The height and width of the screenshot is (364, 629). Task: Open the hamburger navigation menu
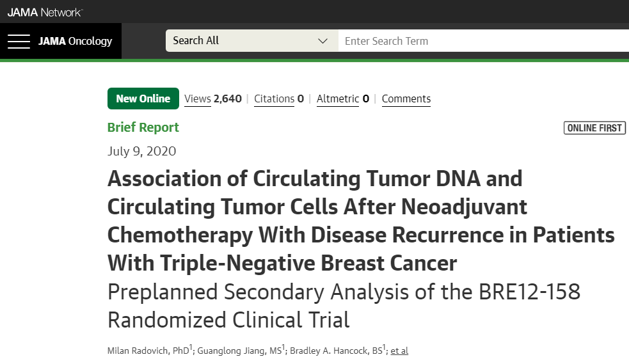tap(19, 42)
